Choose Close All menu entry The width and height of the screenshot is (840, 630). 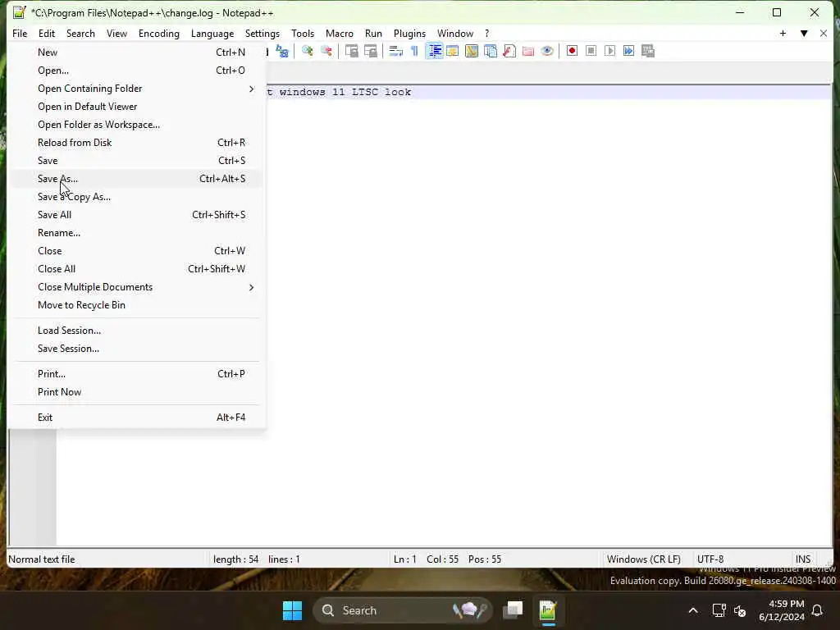click(136, 269)
